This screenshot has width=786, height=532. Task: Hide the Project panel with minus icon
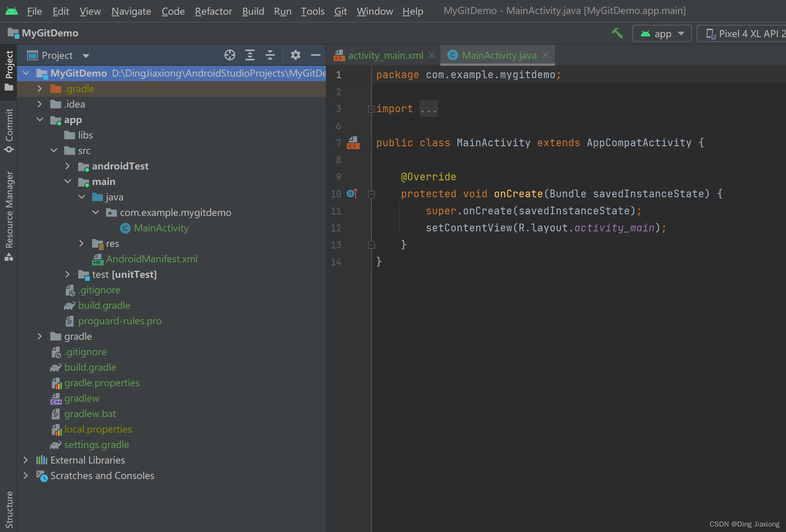(x=316, y=55)
